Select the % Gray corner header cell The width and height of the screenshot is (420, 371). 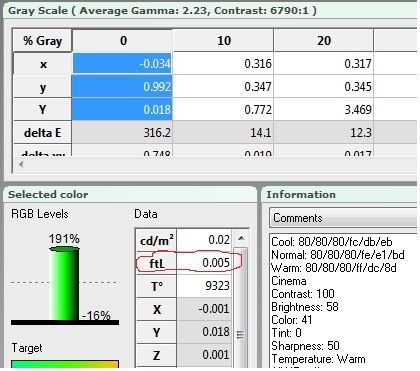42,41
